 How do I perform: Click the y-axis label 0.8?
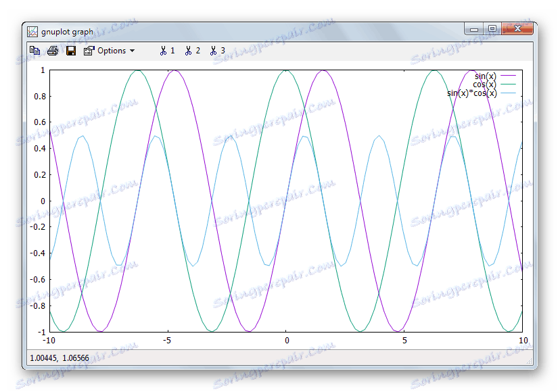40,97
